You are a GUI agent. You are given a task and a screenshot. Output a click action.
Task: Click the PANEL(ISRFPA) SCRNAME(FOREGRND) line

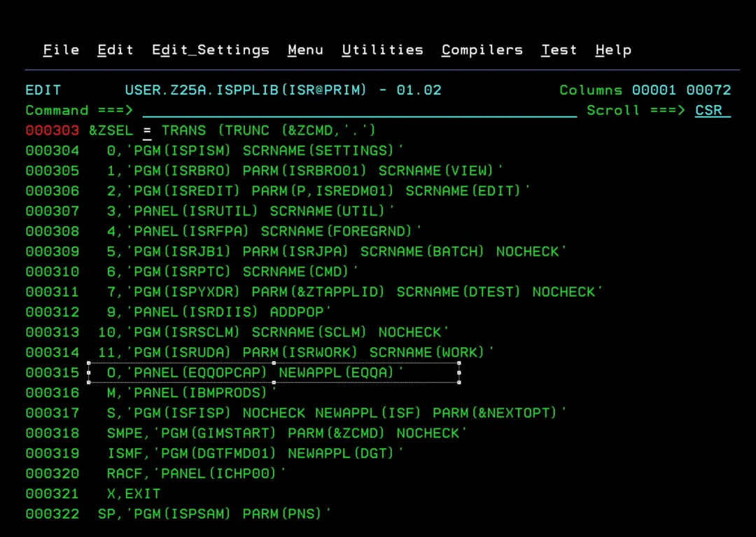264,231
